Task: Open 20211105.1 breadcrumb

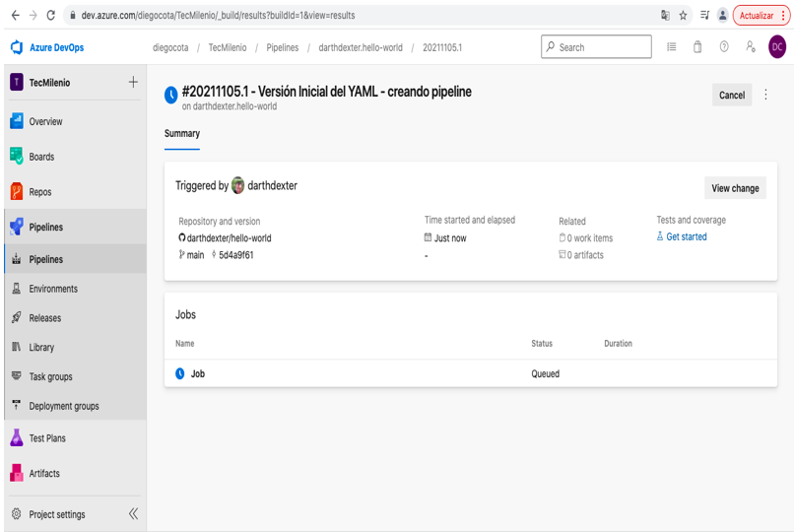Action: [442, 47]
